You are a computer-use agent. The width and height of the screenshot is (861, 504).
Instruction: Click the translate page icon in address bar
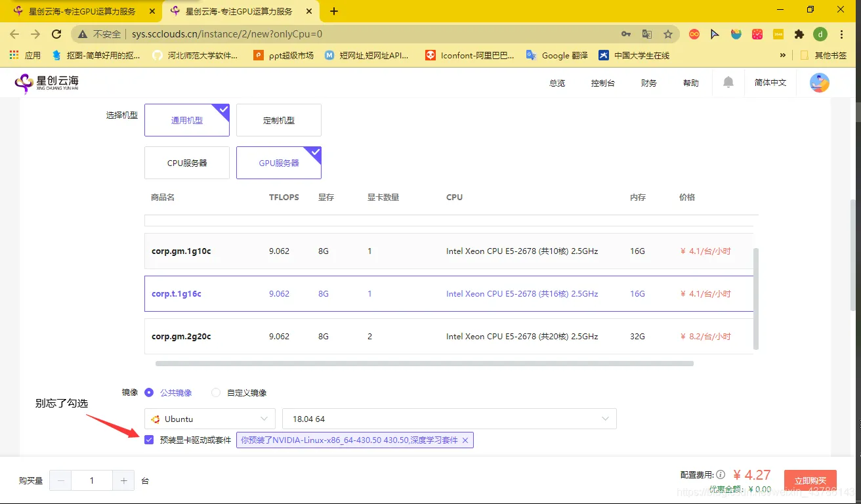647,34
